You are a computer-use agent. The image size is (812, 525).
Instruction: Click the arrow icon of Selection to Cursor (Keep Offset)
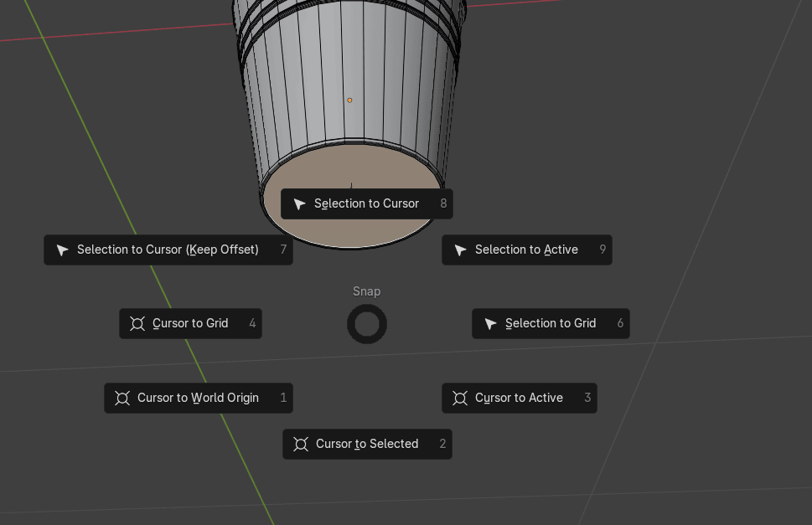point(63,250)
